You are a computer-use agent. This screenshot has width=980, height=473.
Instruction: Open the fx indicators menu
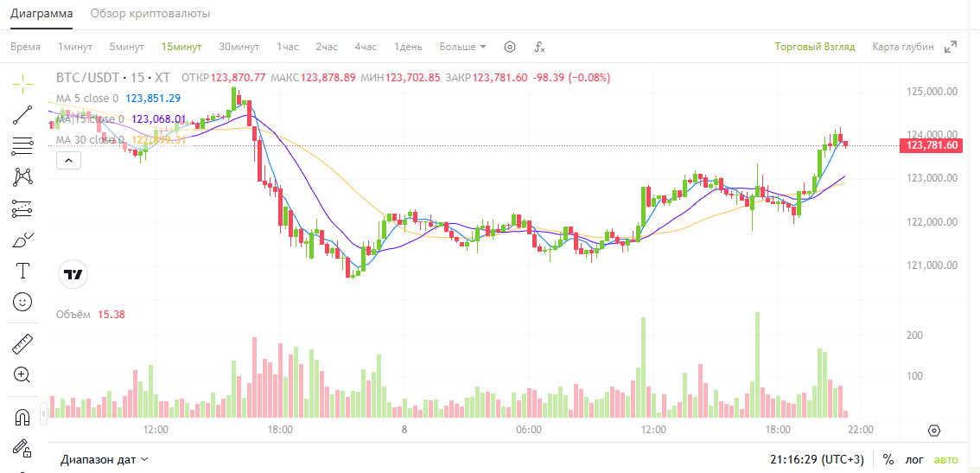coord(539,47)
